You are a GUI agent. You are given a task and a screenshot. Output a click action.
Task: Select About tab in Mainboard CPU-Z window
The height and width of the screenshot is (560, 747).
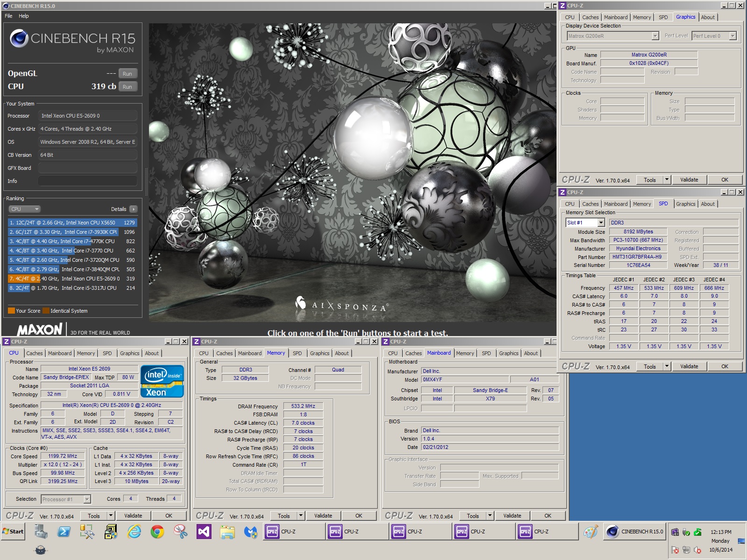coord(531,353)
